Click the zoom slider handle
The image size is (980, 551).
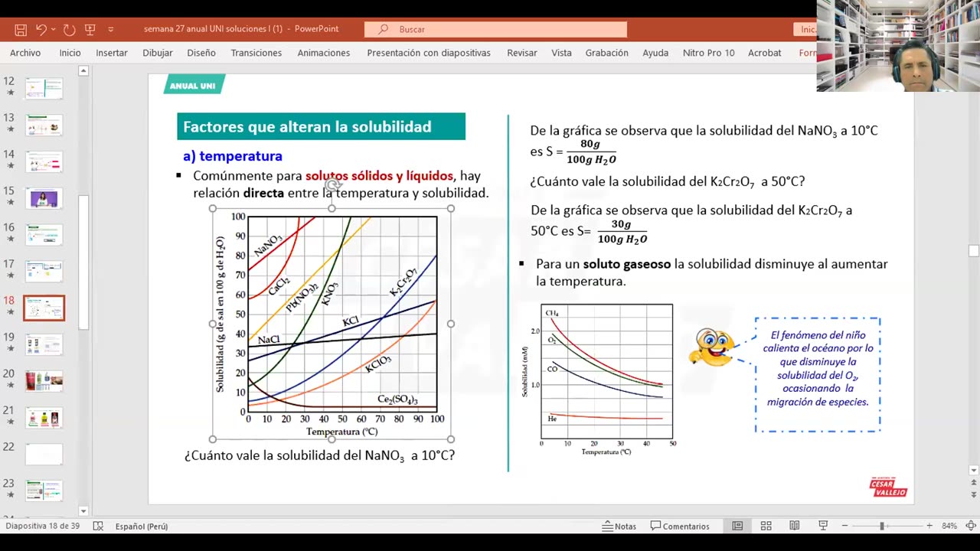(882, 527)
